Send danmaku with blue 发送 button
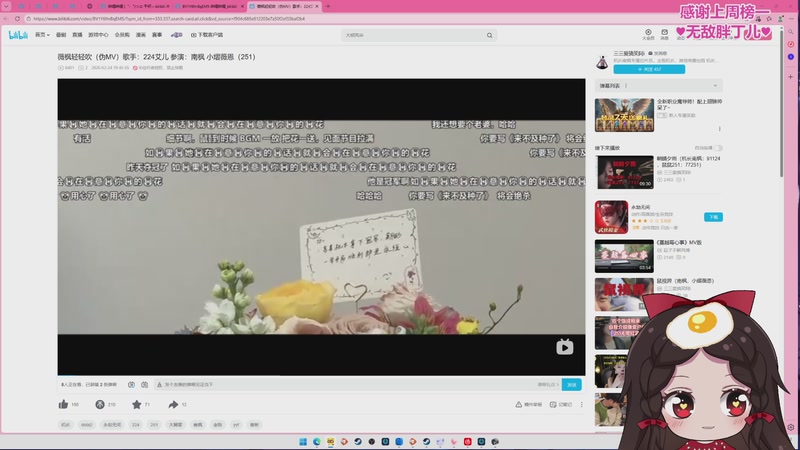The image size is (800, 450). click(x=571, y=385)
